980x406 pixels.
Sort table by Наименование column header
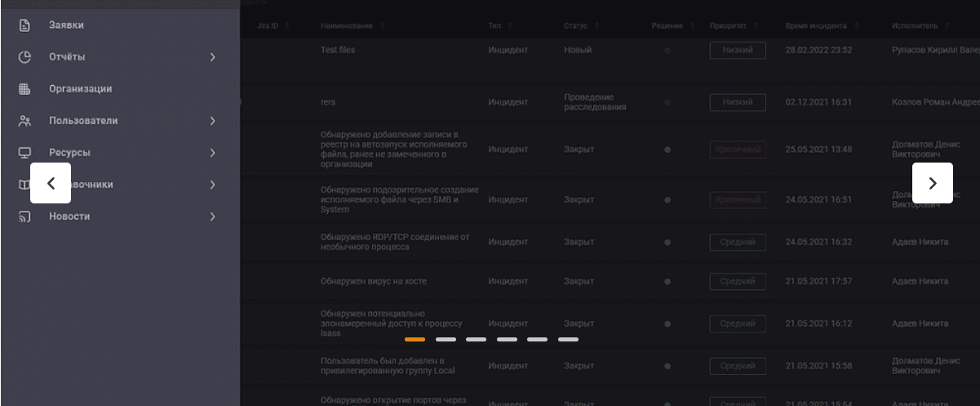pos(347,26)
